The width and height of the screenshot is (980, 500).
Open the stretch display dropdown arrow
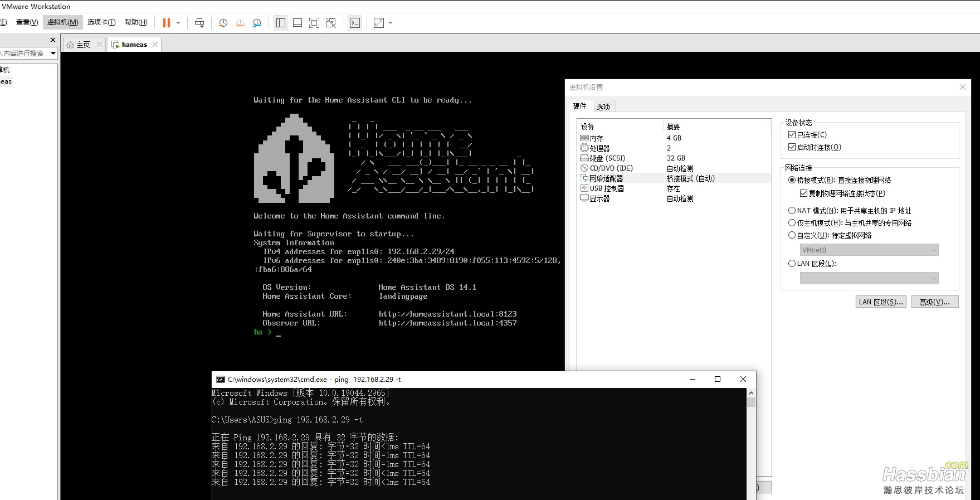click(391, 23)
